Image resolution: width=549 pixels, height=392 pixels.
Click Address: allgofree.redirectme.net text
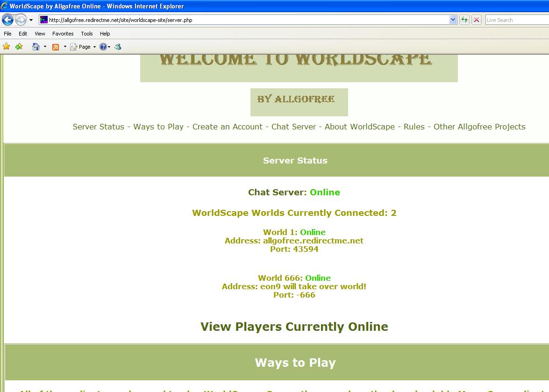point(294,241)
